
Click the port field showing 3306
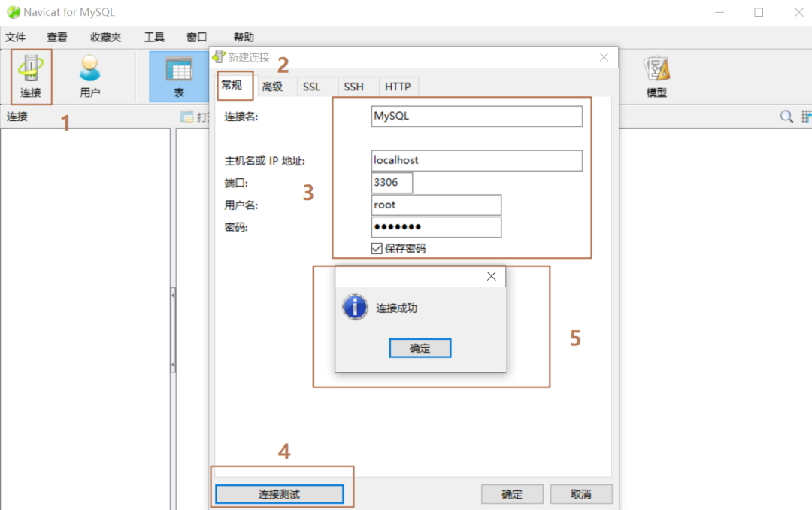pyautogui.click(x=392, y=183)
